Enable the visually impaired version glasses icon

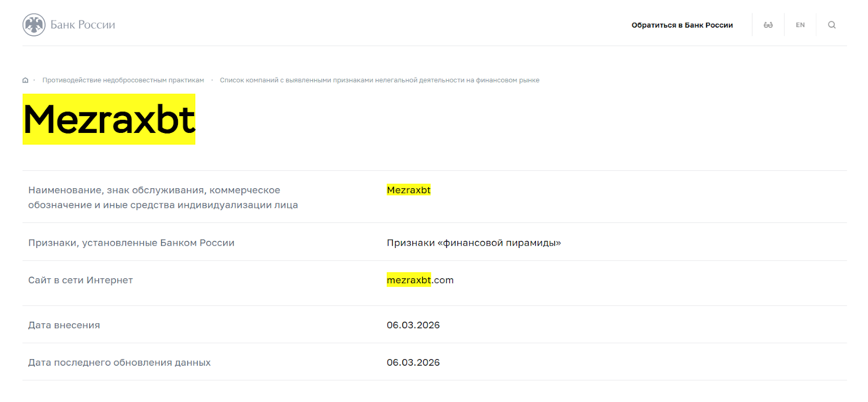(x=768, y=25)
